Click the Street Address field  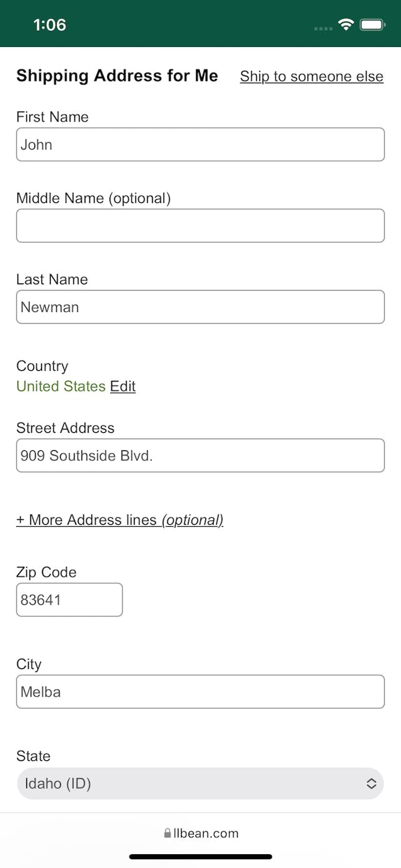point(200,455)
